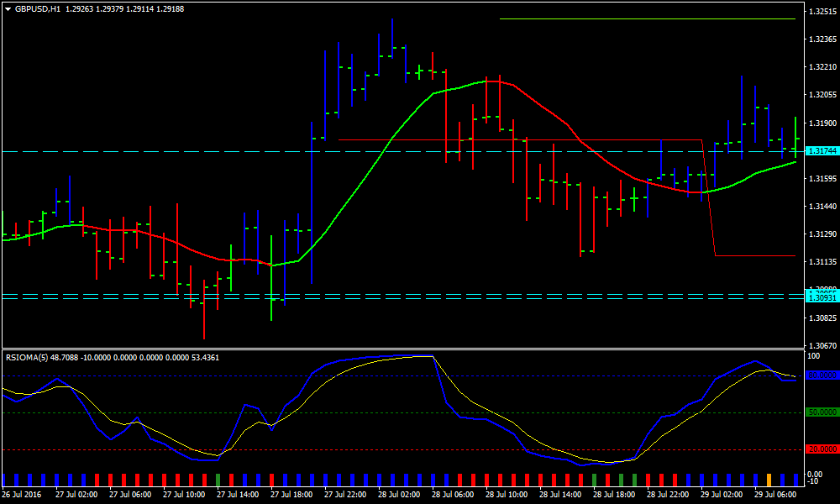Click the 1.32210 price scale label
Image resolution: width=840 pixels, height=504 pixels.
point(820,67)
